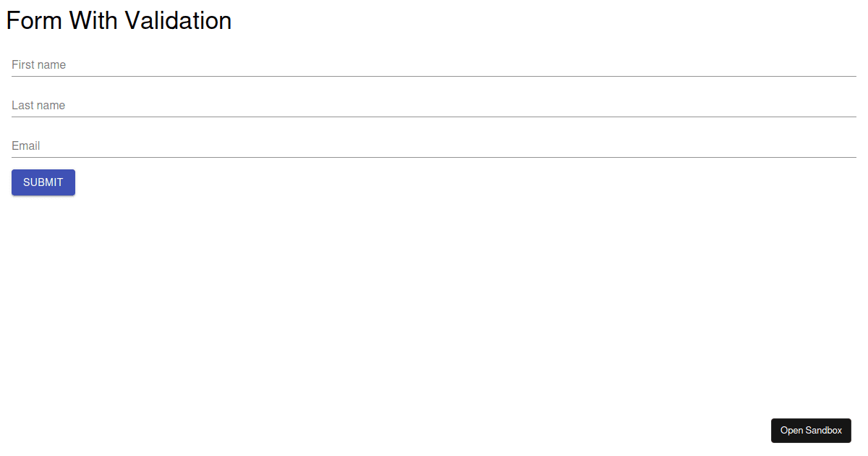Click the First name placeholder label
This screenshot has height=456, width=868.
38,64
